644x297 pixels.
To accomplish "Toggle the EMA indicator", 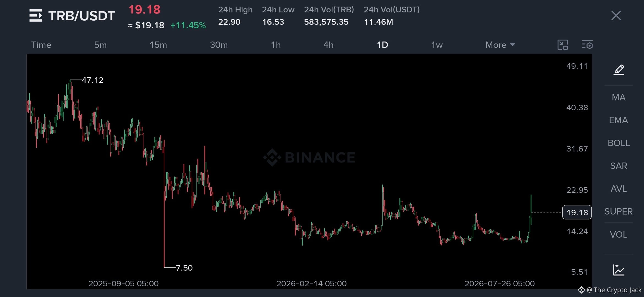I will 619,120.
